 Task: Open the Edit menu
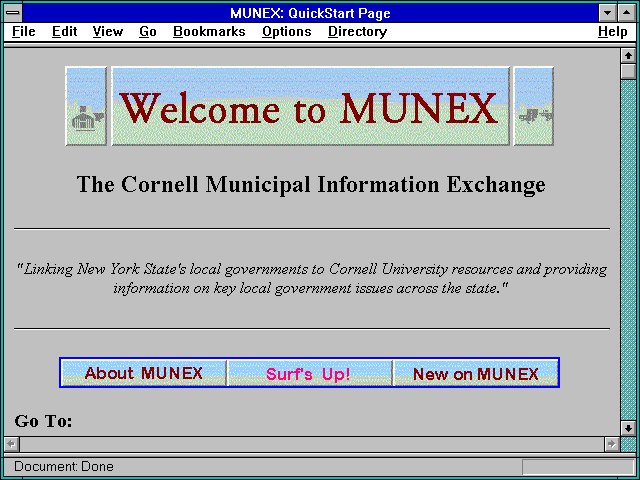tap(64, 31)
